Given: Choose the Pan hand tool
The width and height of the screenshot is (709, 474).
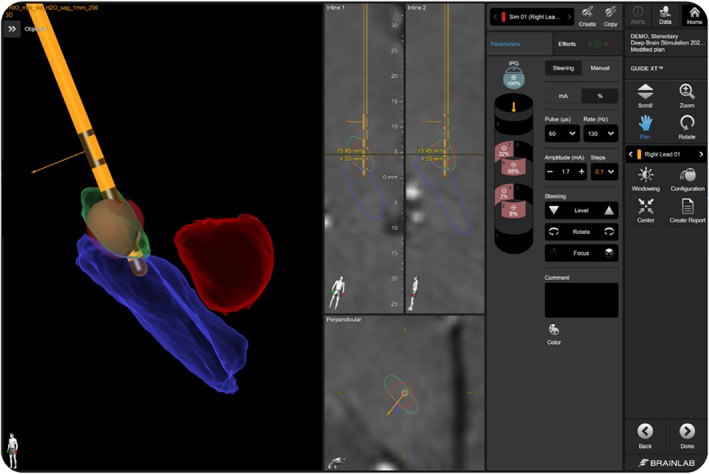Looking at the screenshot, I should point(645,127).
